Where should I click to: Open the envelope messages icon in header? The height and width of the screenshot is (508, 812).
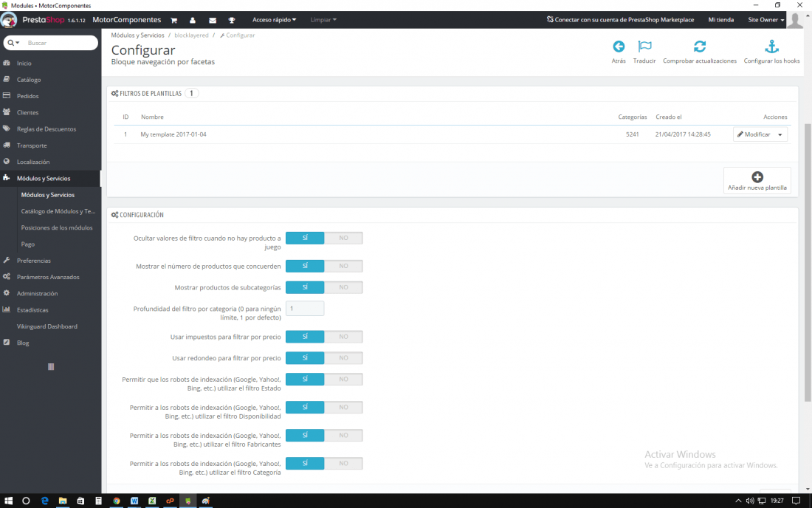click(213, 20)
